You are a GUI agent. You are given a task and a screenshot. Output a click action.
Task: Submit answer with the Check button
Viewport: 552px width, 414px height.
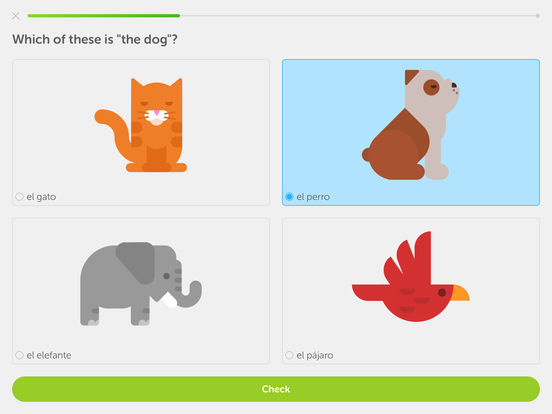click(276, 389)
